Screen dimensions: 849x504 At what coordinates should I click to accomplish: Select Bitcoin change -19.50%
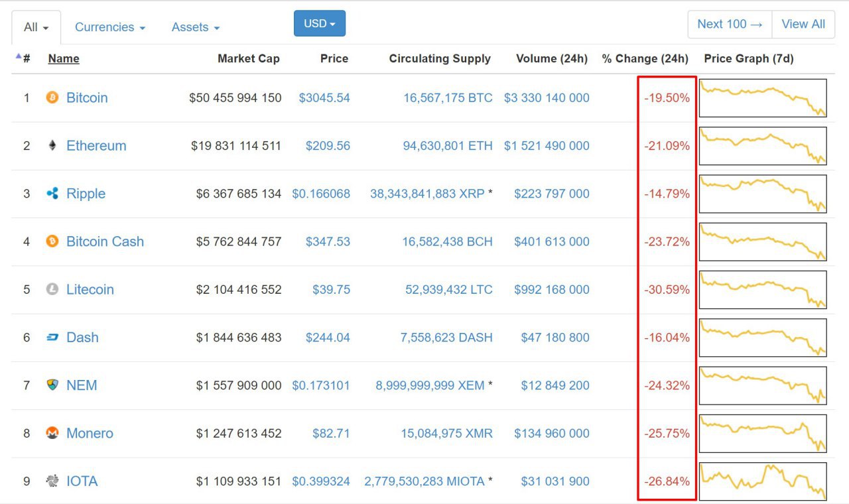pos(667,97)
